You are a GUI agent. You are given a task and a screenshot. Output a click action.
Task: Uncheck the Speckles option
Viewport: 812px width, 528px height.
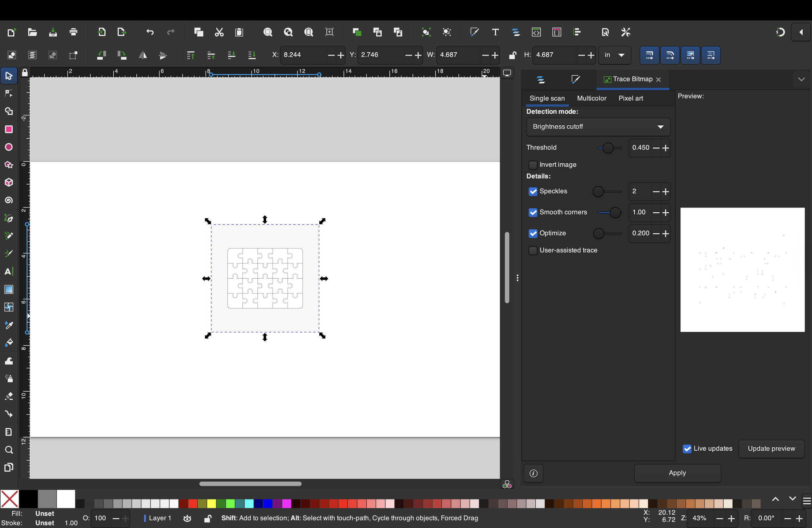(x=533, y=191)
